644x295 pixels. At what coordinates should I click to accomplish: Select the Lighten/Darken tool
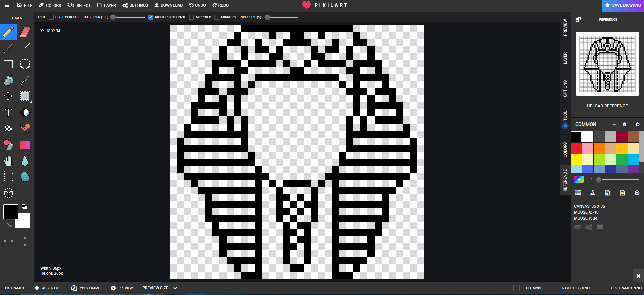pos(25,112)
